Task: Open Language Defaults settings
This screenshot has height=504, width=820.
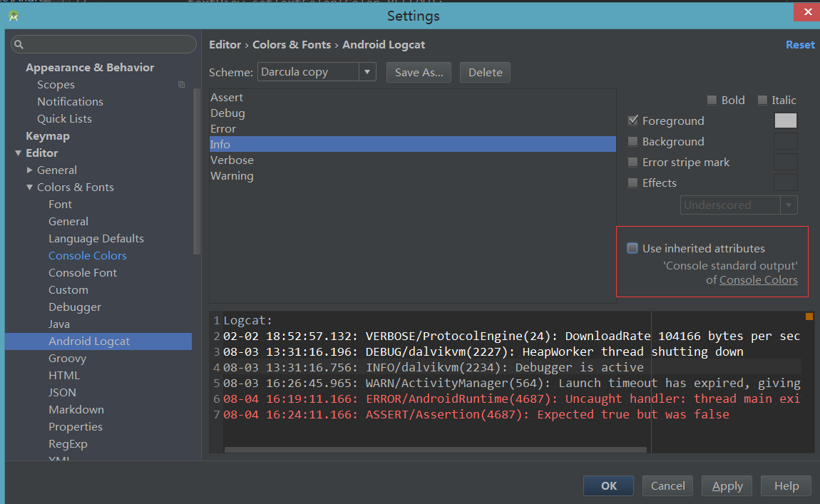Action: point(96,238)
